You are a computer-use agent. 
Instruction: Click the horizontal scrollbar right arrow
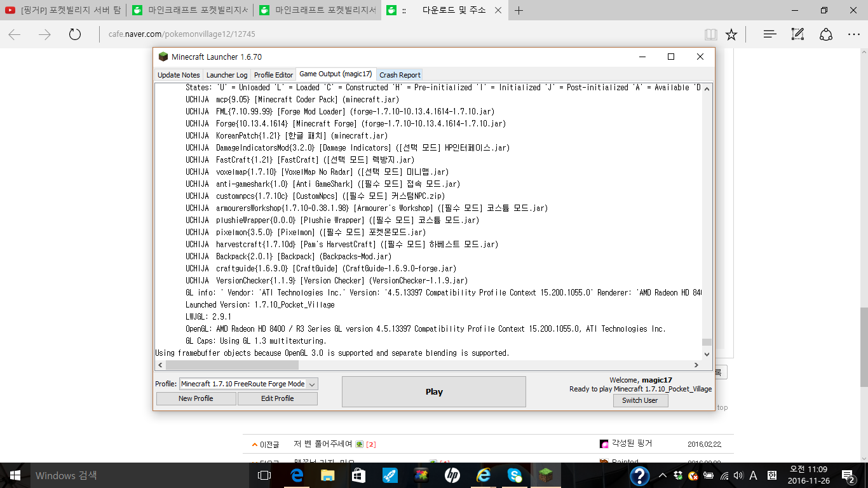[697, 365]
